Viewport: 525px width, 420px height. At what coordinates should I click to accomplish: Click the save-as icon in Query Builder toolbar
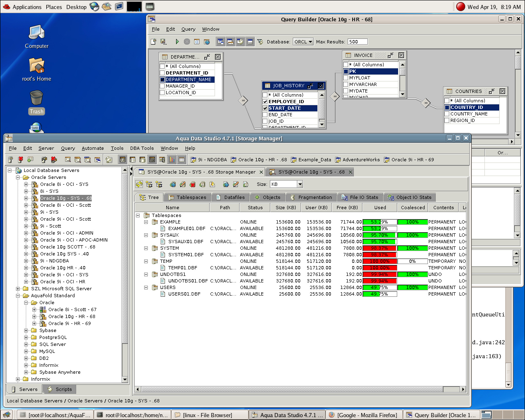[x=163, y=41]
